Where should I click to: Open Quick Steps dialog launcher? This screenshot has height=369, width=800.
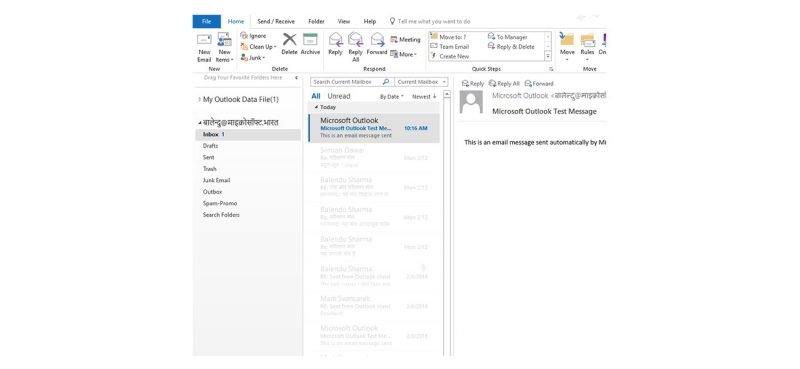551,69
